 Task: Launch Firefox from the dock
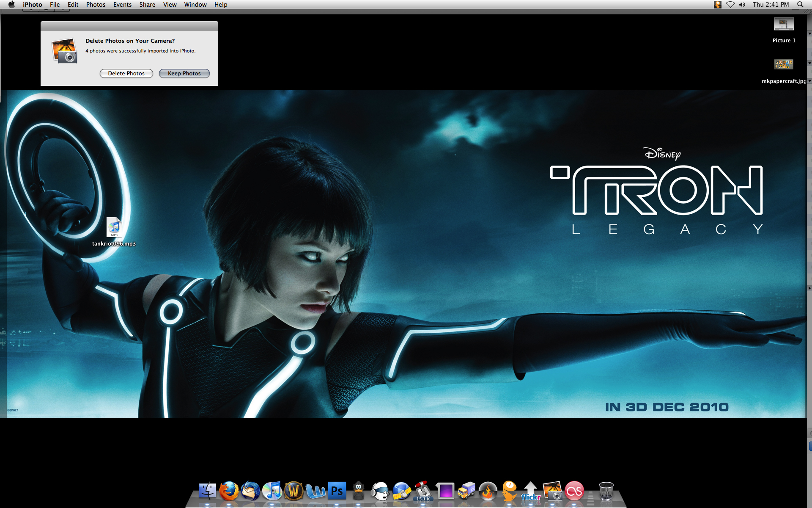tap(229, 491)
